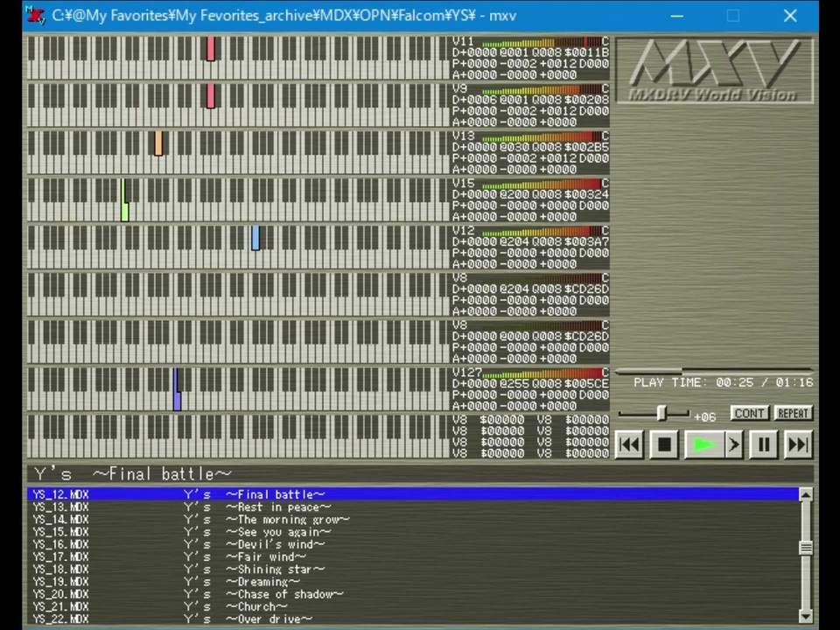Select YS_16.MDX Devil's wind
Viewport: 840px width, 630px height.
pos(412,544)
